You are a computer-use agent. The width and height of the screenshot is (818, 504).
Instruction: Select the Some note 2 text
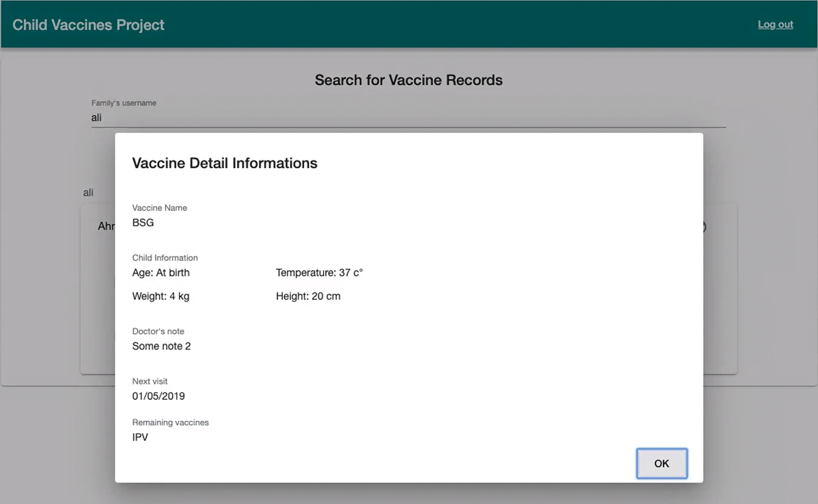click(x=161, y=346)
